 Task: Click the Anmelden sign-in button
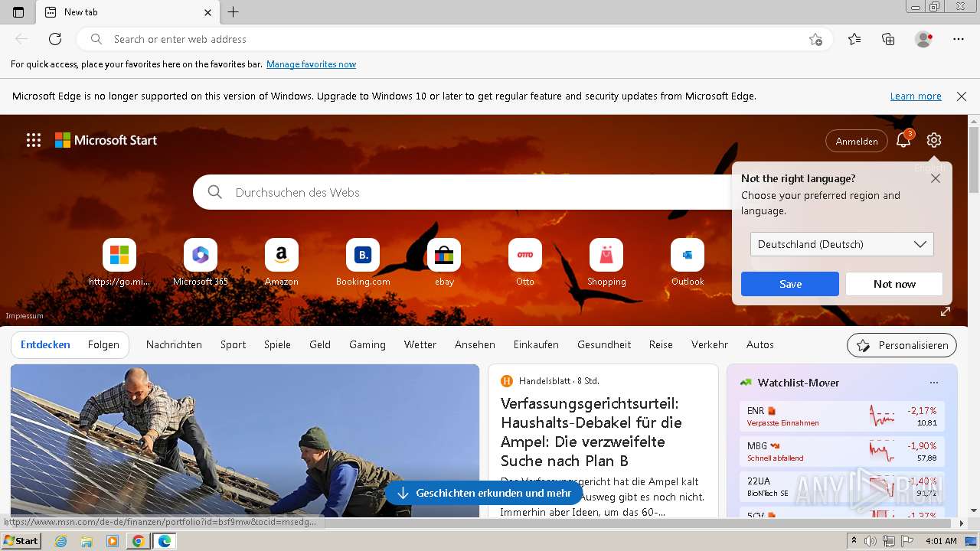tap(857, 141)
